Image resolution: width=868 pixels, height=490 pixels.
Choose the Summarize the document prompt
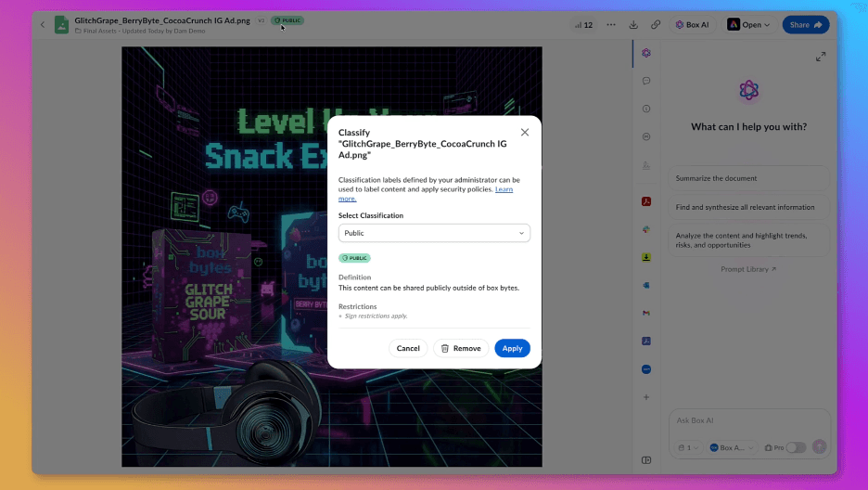coord(749,178)
